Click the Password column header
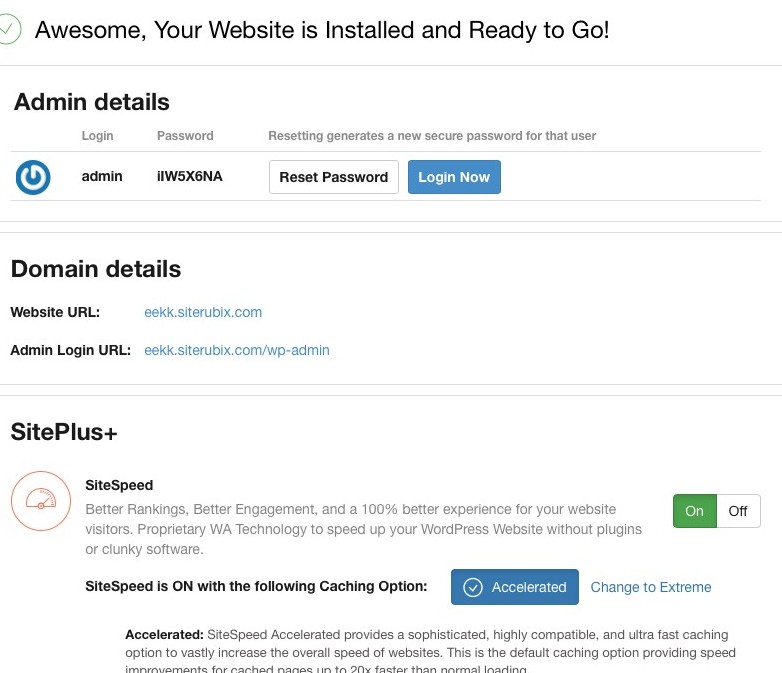 (185, 136)
